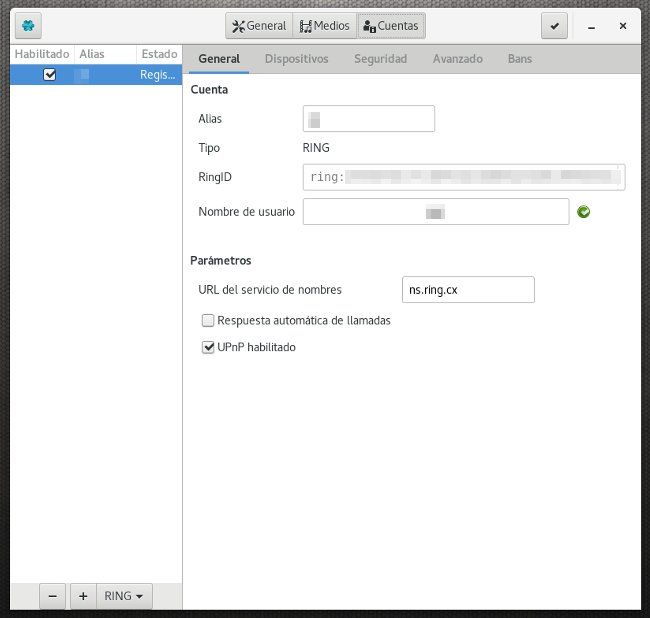Switch to the Dispositivos tab

coord(296,59)
